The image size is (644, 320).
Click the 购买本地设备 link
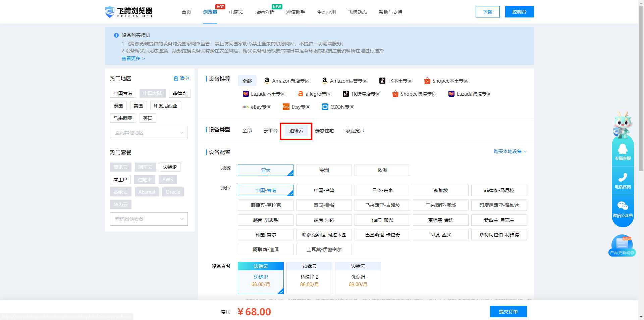click(510, 151)
